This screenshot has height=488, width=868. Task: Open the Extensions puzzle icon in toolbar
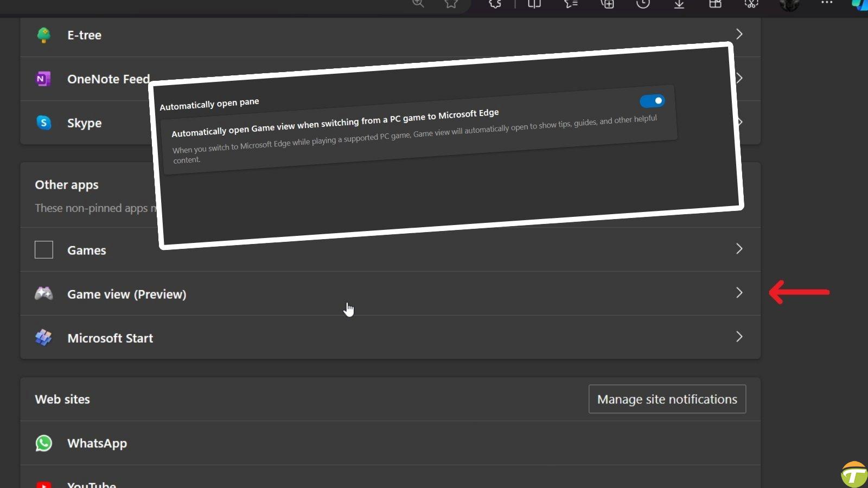point(495,4)
